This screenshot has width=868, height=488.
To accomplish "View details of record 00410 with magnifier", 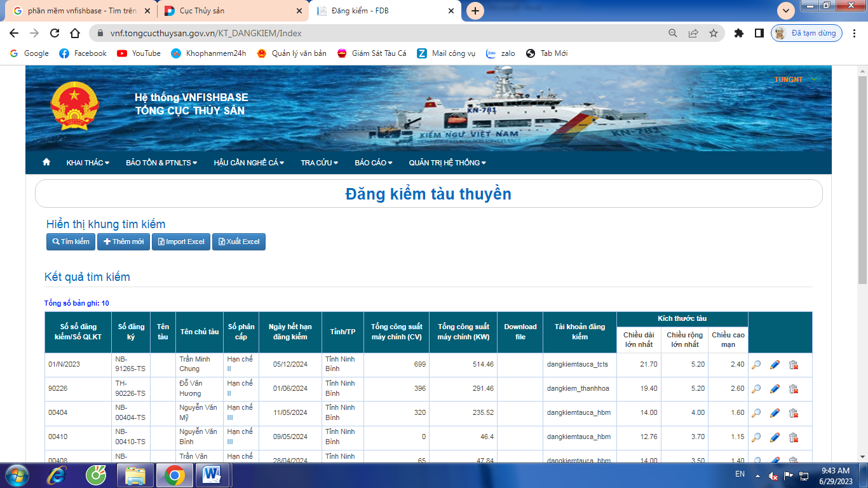I will (756, 437).
